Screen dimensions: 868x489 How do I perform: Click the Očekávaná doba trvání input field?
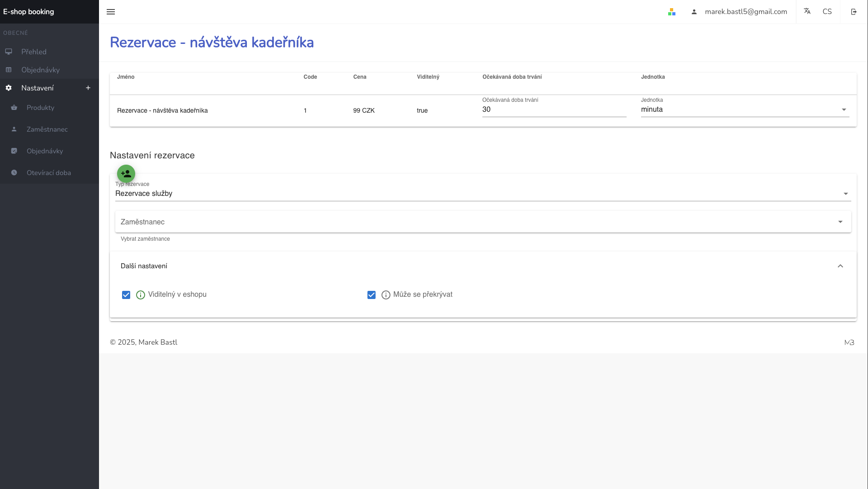click(x=553, y=109)
